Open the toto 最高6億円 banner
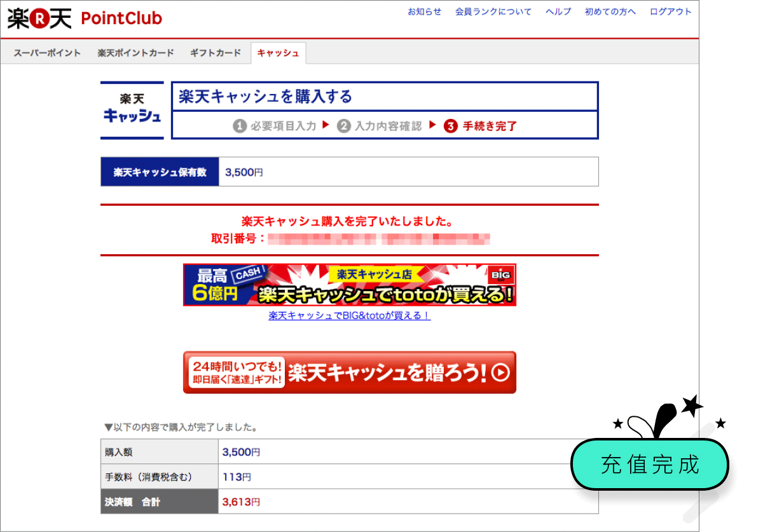Viewport: 763px width, 532px height. tap(350, 285)
